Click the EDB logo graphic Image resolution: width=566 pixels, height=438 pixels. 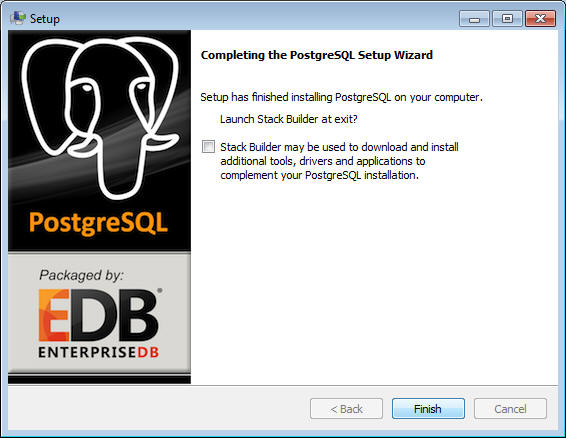[x=99, y=315]
